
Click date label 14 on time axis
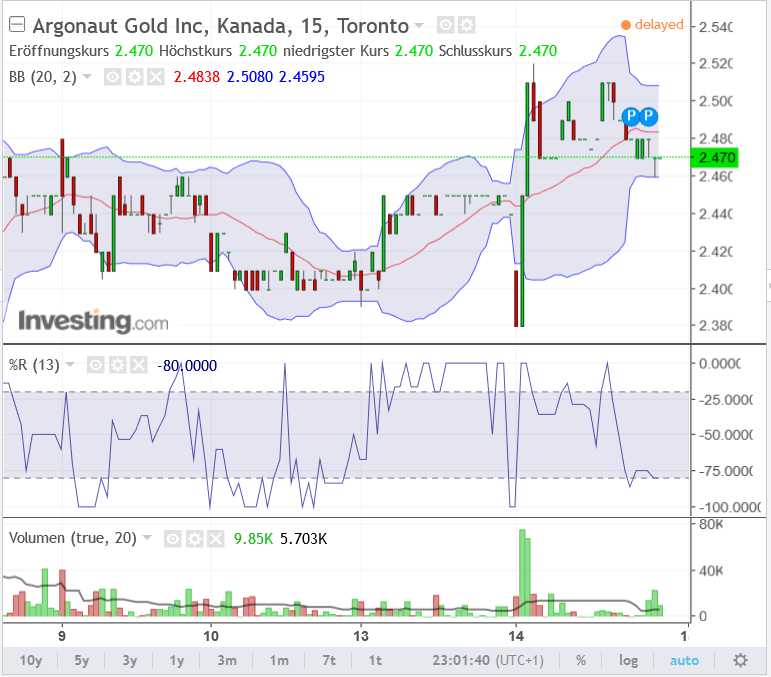click(516, 636)
